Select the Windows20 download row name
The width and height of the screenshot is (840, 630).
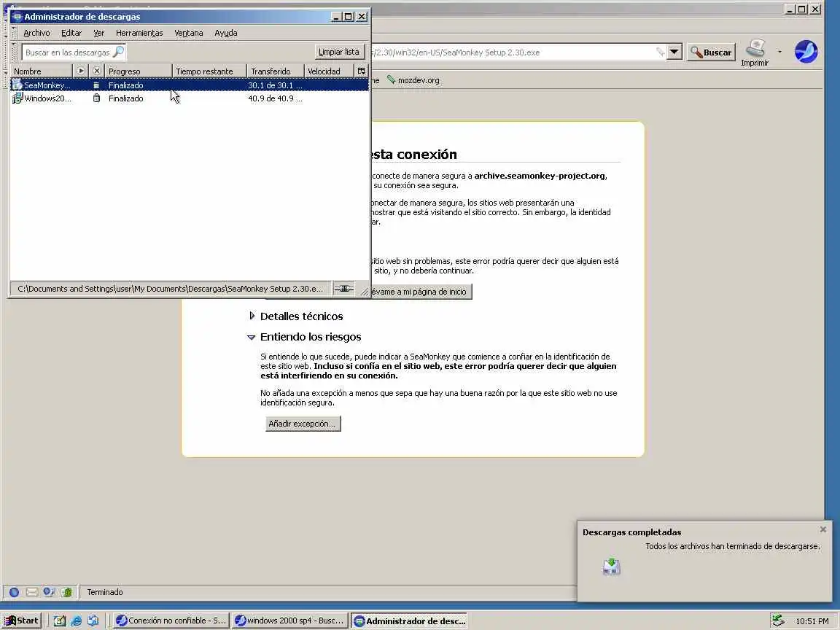coord(47,98)
